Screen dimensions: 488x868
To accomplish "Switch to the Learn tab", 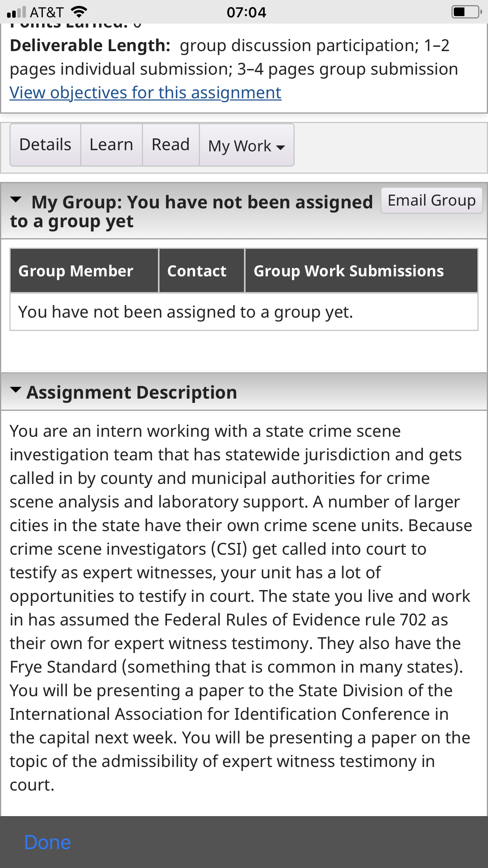I will [x=112, y=145].
